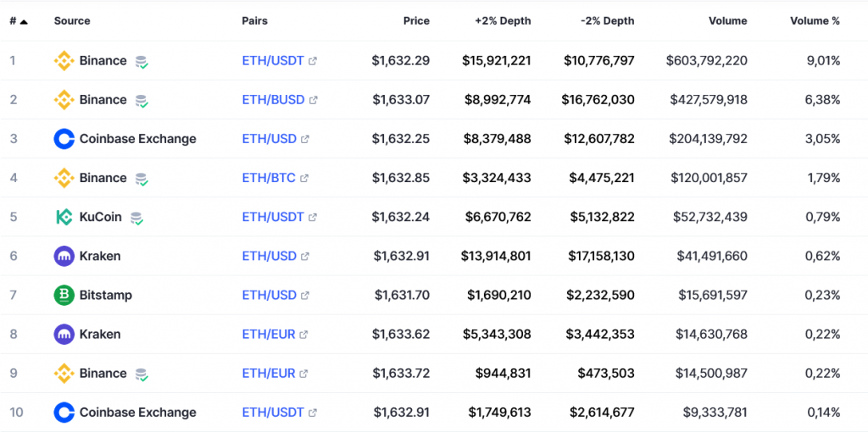Click the Volume % column header
868x432 pixels.
pos(815,20)
